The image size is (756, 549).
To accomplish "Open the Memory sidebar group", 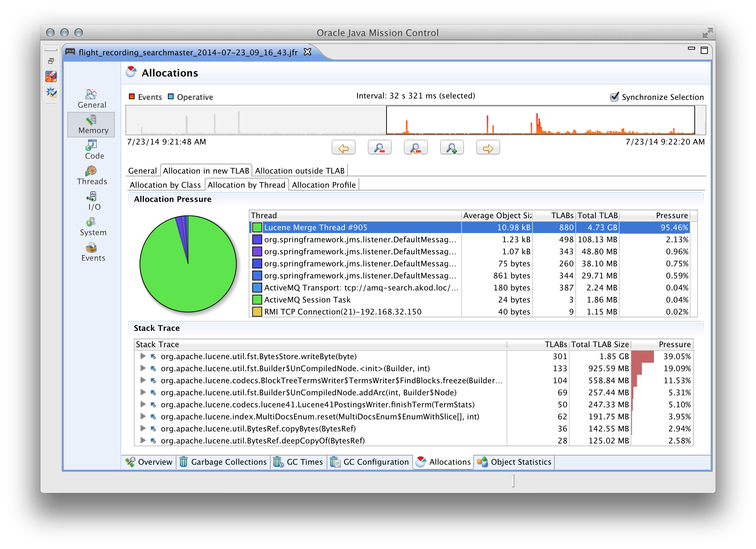I will point(92,124).
